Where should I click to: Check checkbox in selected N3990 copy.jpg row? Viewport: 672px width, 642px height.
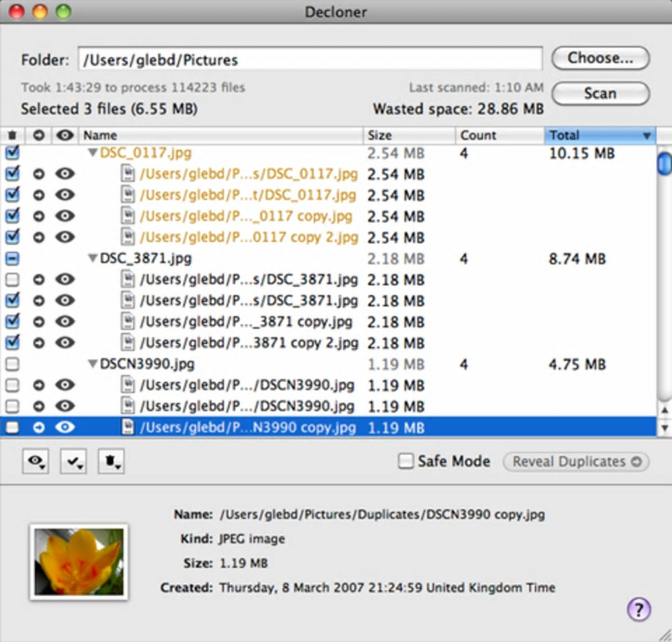(x=13, y=427)
